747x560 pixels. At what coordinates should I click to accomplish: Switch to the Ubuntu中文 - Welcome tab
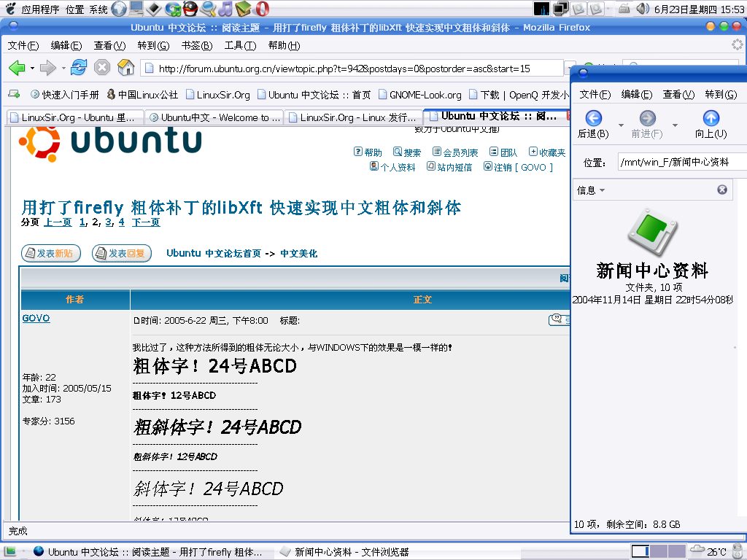214,117
